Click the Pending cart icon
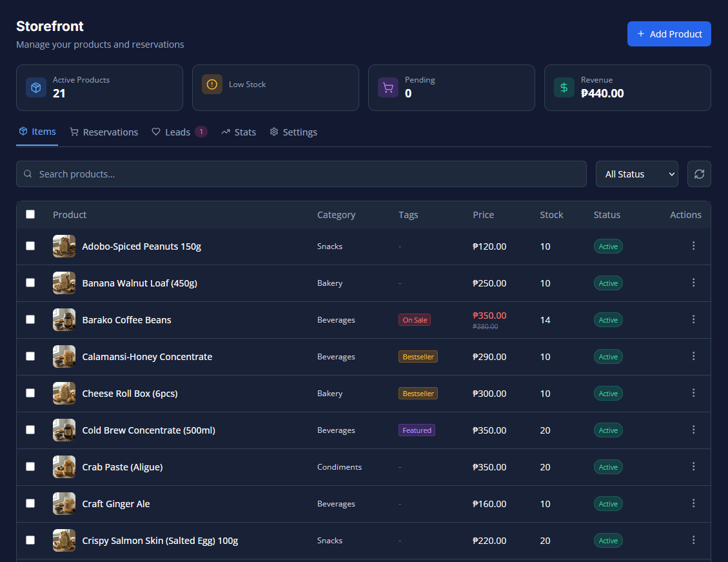Image resolution: width=728 pixels, height=562 pixels. pyautogui.click(x=388, y=88)
